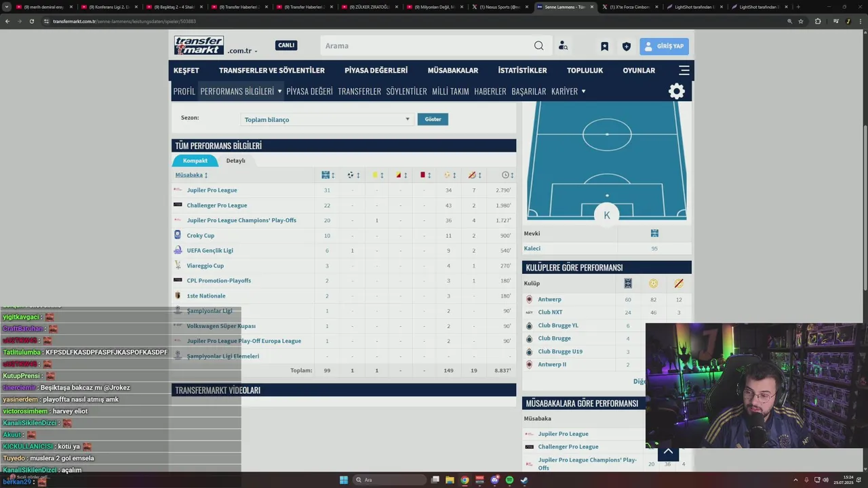
Task: Sort table by goals ball icon
Action: click(351, 175)
